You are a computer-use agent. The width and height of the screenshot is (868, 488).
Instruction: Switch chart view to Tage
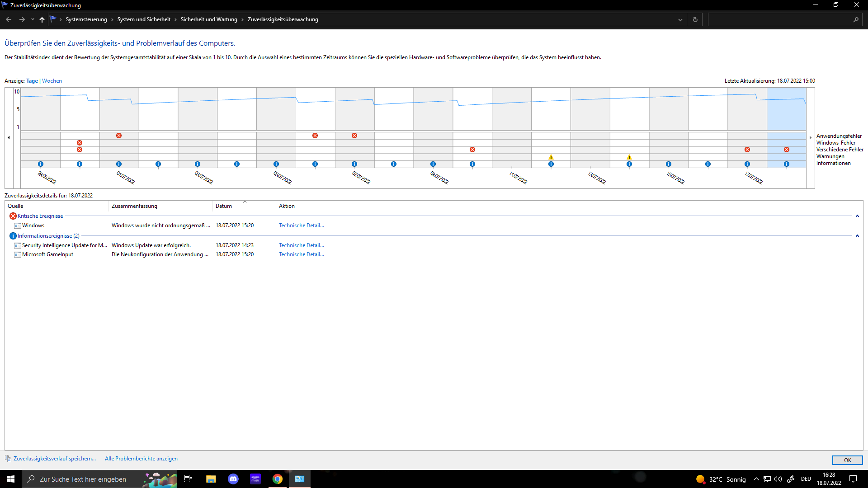[32, 81]
